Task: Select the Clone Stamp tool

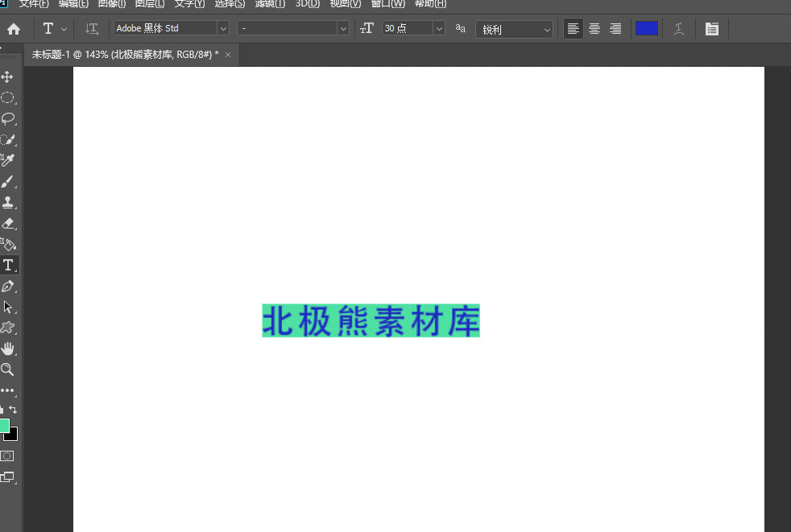Action: point(7,202)
